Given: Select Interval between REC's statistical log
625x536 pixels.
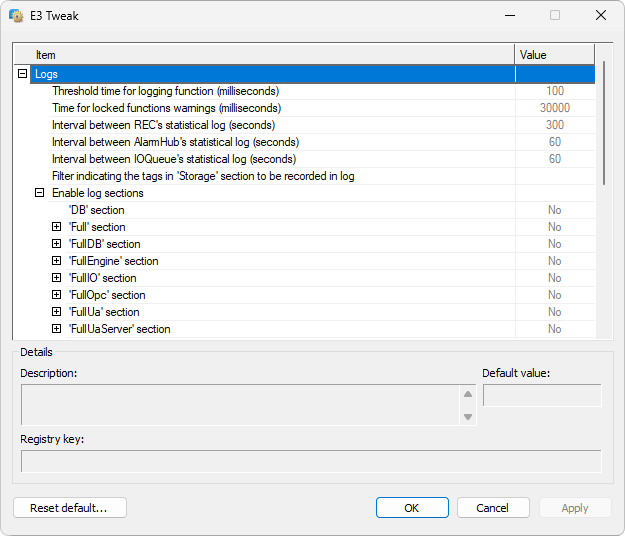Looking at the screenshot, I should click(163, 125).
